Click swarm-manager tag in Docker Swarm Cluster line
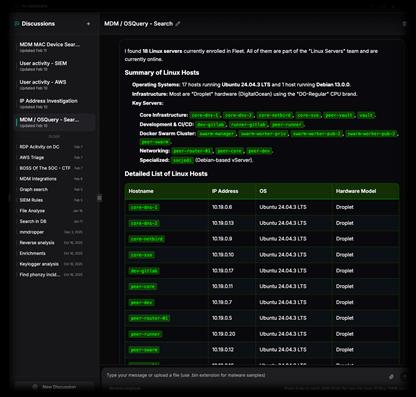The height and width of the screenshot is (397, 416). coord(217,134)
